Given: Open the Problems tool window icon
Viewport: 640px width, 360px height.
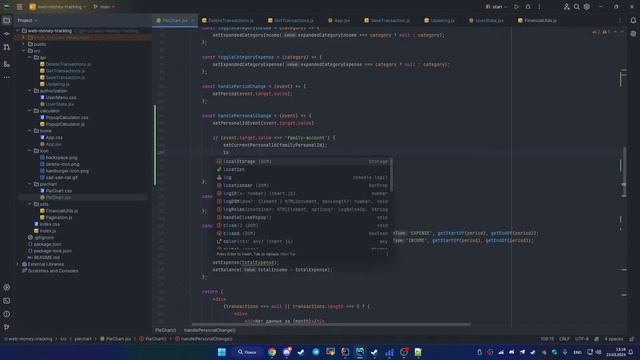Looking at the screenshot, I should [7, 314].
